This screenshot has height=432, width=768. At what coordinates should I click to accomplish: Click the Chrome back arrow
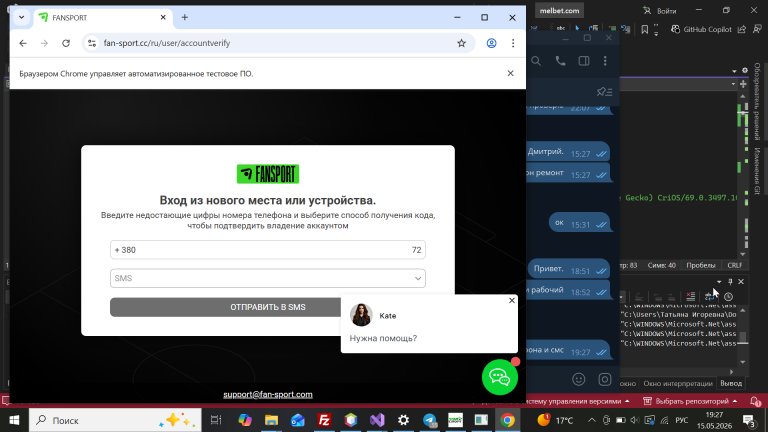[23, 43]
